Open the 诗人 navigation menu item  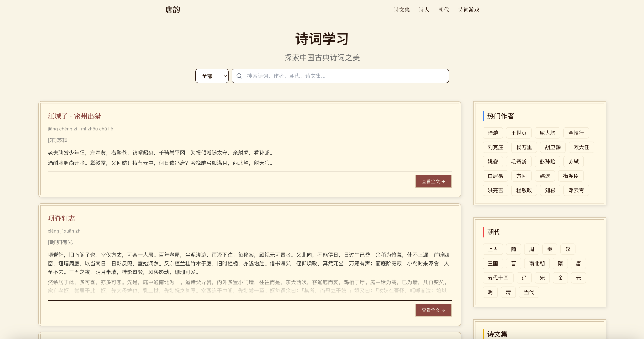point(424,10)
